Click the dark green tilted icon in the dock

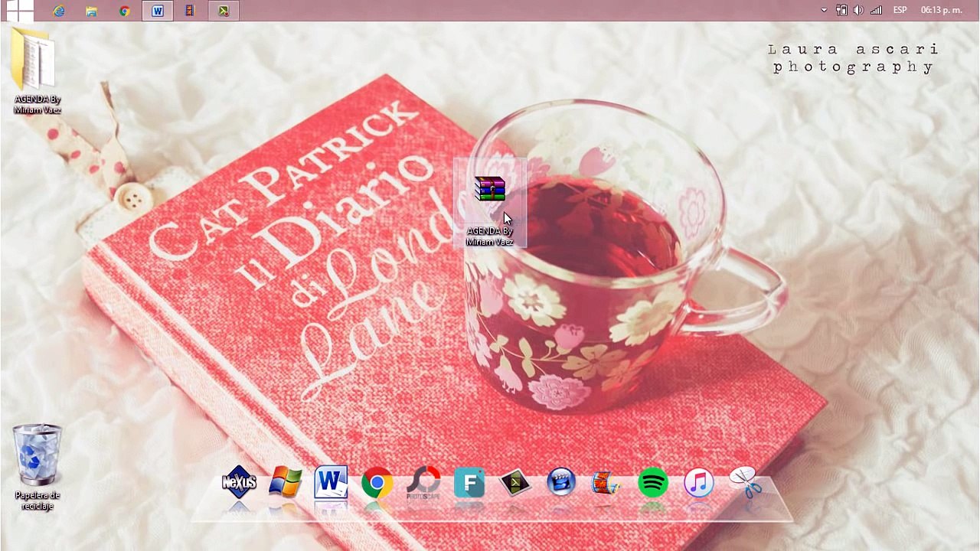[515, 483]
